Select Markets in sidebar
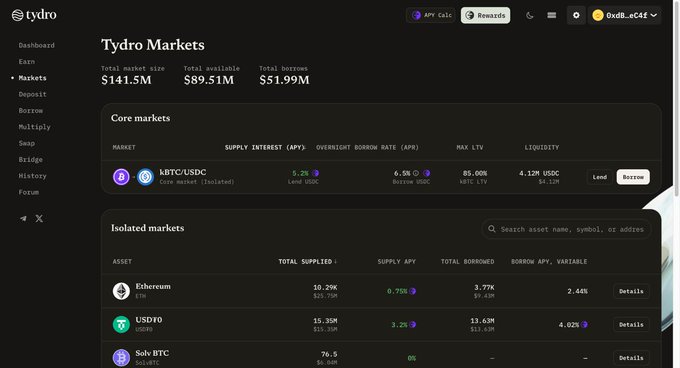The height and width of the screenshot is (368, 680). tap(32, 78)
